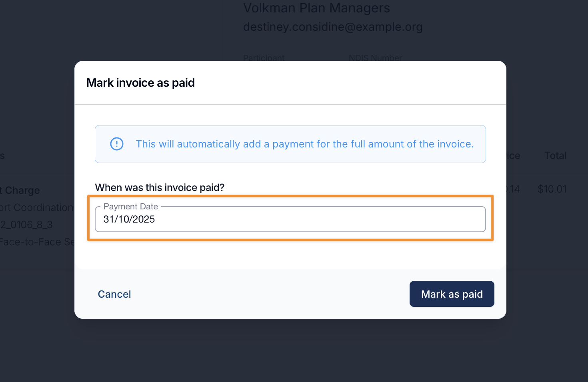
Task: Select the 31/10/2025 date value
Action: [x=129, y=219]
